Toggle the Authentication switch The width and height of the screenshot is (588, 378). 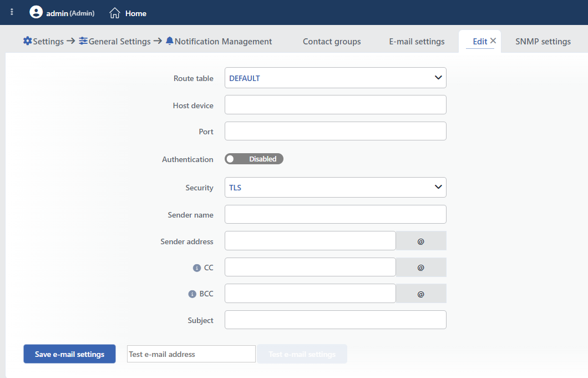pos(254,159)
